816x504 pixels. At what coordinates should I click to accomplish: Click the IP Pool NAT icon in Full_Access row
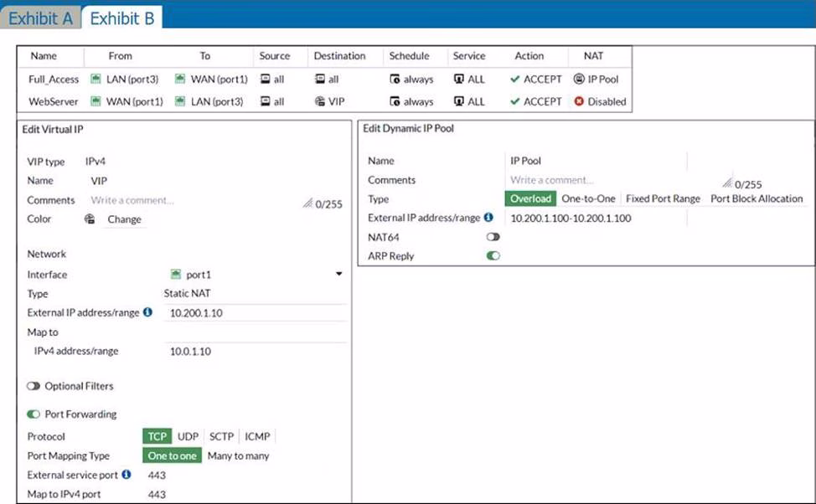tap(579, 80)
